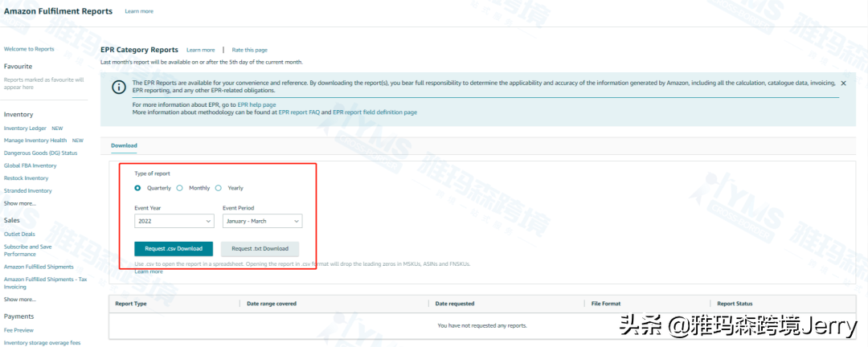The image size is (868, 347).
Task: Click the Report Type column header
Action: click(x=131, y=304)
